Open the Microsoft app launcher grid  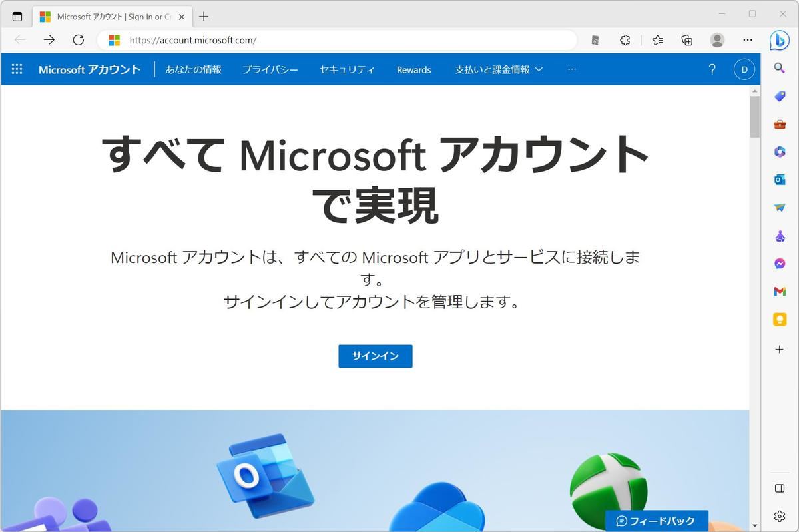pyautogui.click(x=17, y=69)
